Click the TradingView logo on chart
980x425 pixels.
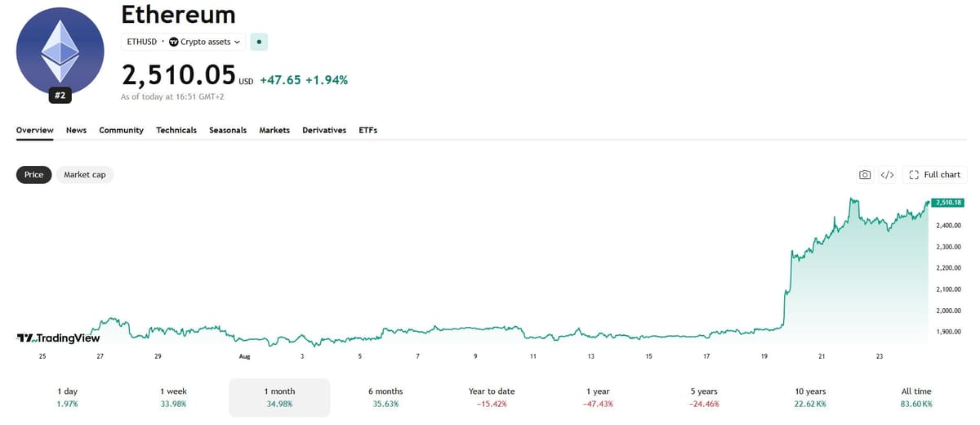tap(58, 338)
